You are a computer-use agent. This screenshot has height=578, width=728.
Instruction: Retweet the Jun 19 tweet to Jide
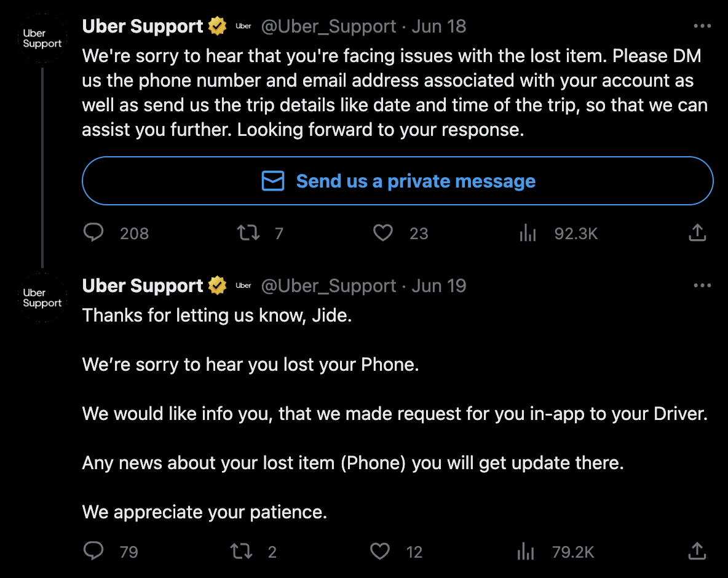(x=242, y=551)
